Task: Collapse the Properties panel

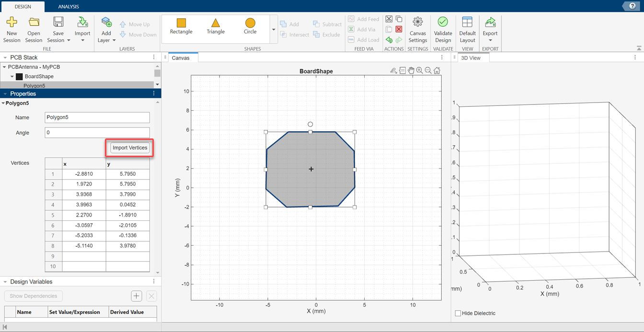Action: pos(4,93)
